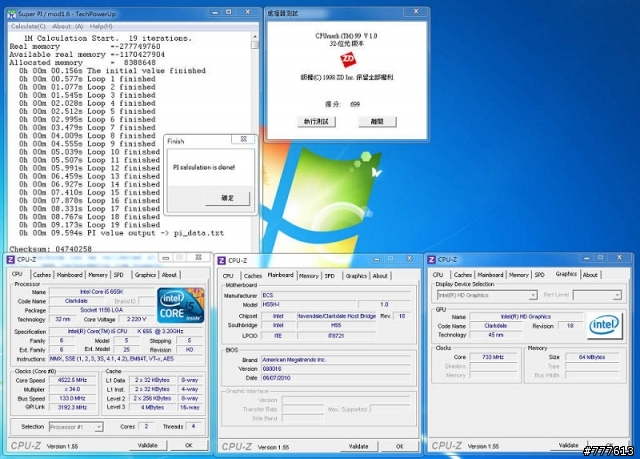This screenshot has width=640, height=459.
Task: Select CPU tab in middle CPU-Z window
Action: pyautogui.click(x=228, y=276)
